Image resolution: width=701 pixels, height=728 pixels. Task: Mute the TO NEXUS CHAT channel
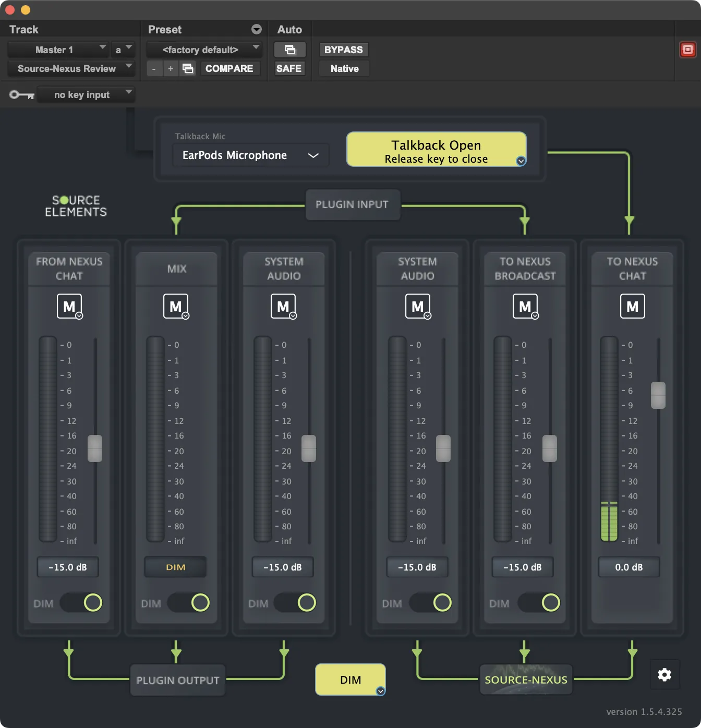633,306
